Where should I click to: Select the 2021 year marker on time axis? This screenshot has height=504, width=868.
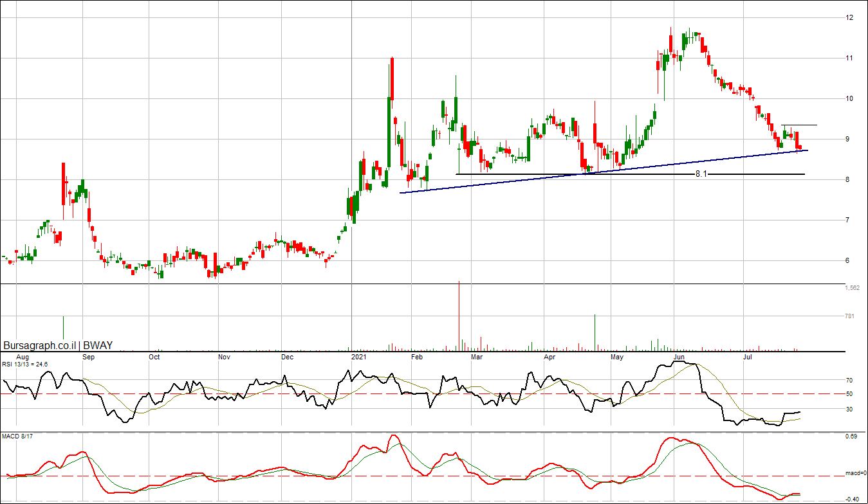coord(358,356)
